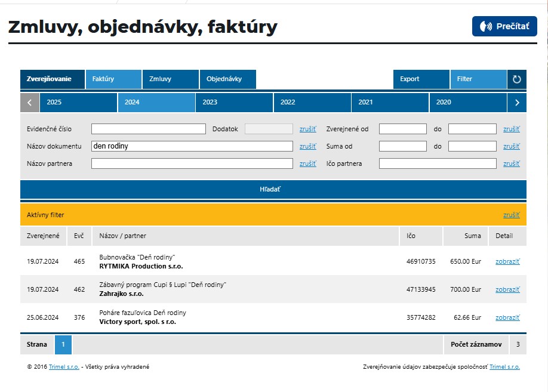This screenshot has width=548, height=392.
Task: View details of Victory sport record
Action: 507,317
